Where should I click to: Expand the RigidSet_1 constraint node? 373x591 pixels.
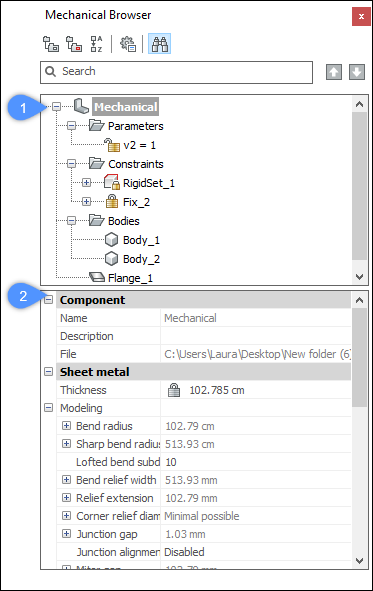[86, 183]
